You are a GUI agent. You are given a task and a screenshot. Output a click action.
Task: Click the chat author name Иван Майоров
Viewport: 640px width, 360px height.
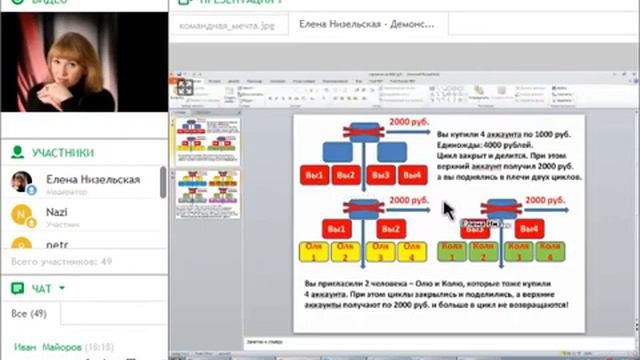(x=48, y=347)
